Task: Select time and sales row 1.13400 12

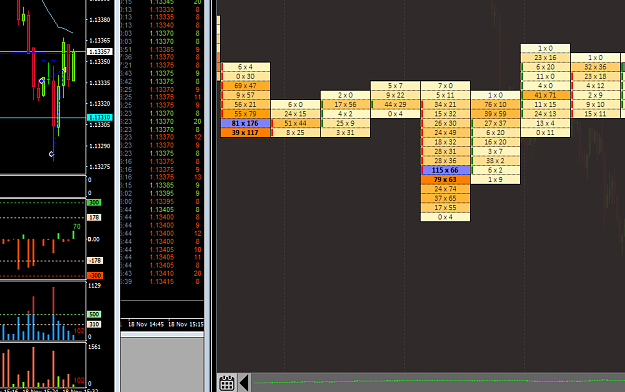Action: point(162,233)
